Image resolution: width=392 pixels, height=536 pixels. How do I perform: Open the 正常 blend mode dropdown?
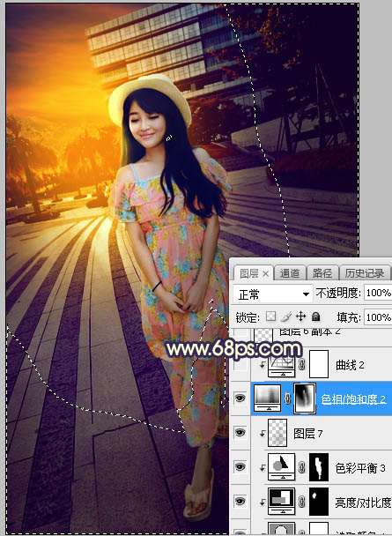[x=272, y=294]
